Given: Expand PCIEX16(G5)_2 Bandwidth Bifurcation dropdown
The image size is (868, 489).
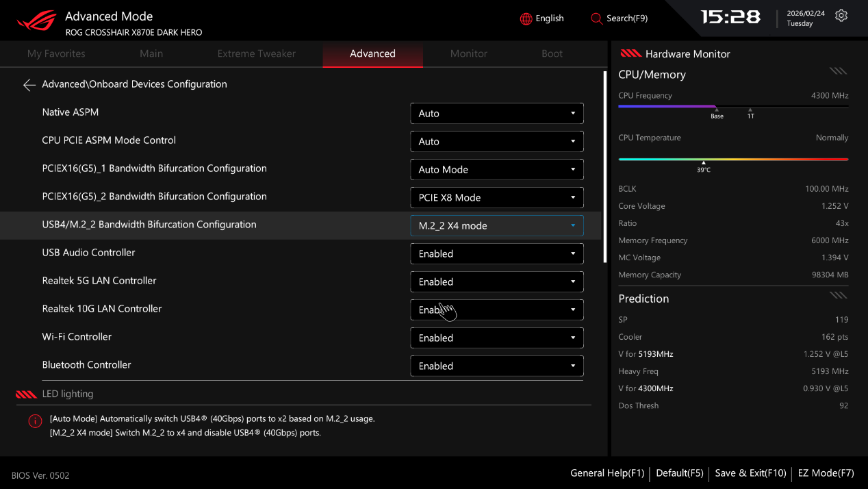Looking at the screenshot, I should pos(496,198).
